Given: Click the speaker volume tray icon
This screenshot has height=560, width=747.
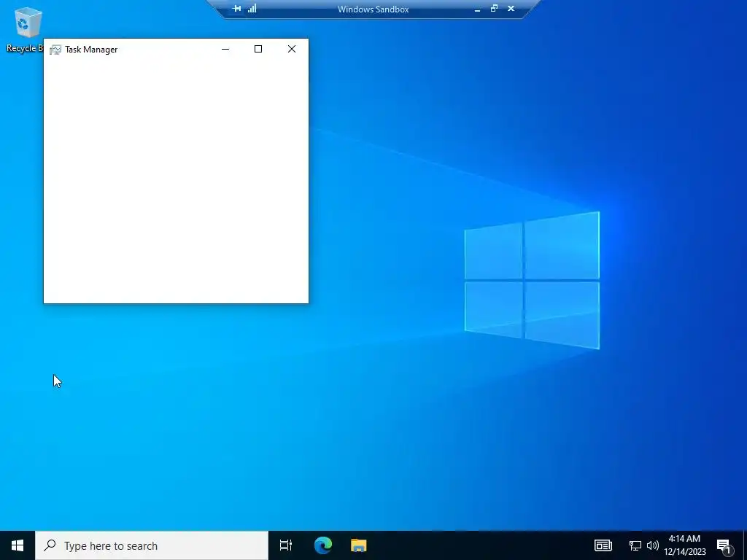Looking at the screenshot, I should pyautogui.click(x=653, y=545).
